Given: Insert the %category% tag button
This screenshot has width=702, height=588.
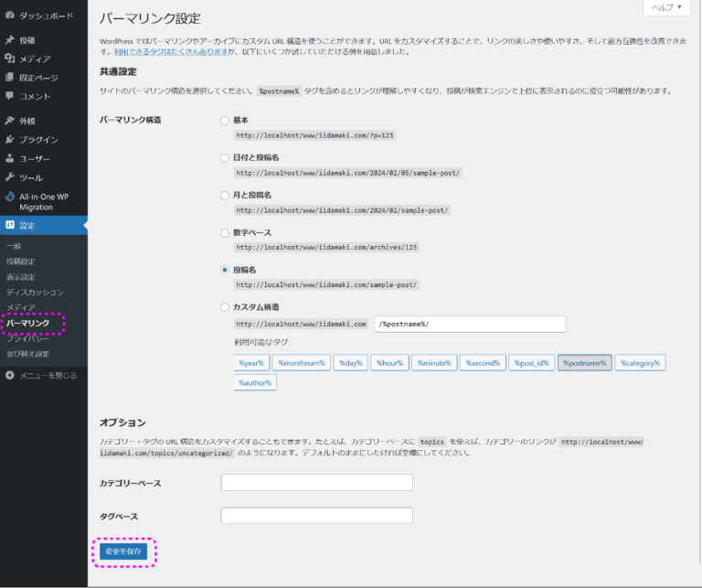Looking at the screenshot, I should click(x=640, y=363).
